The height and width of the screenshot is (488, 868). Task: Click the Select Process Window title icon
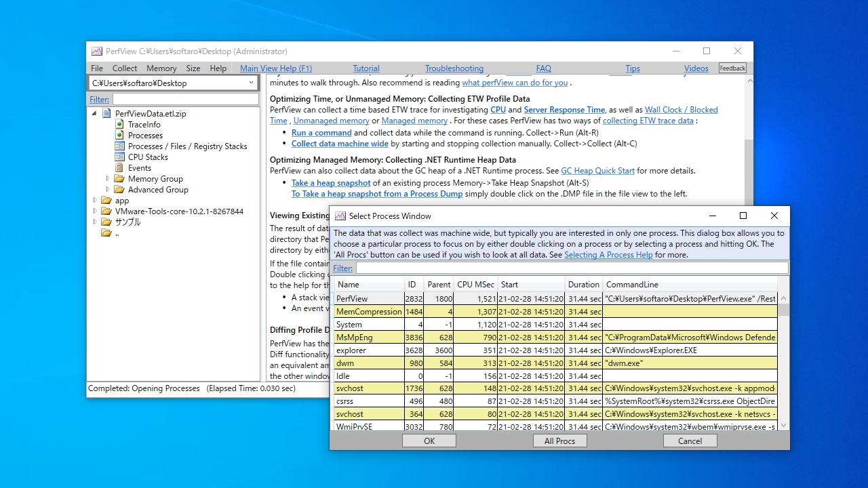(x=339, y=216)
